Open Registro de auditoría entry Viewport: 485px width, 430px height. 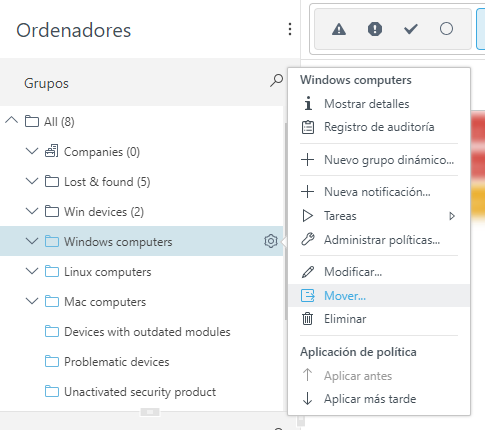click(x=379, y=127)
